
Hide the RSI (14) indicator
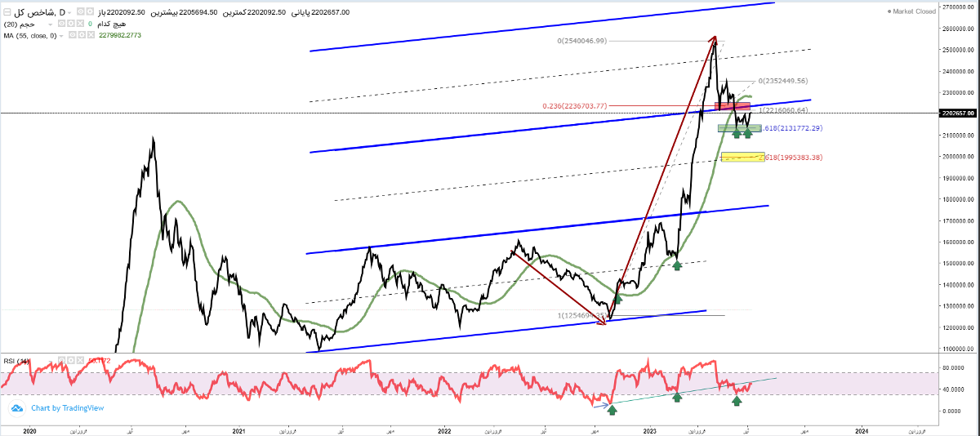61,360
